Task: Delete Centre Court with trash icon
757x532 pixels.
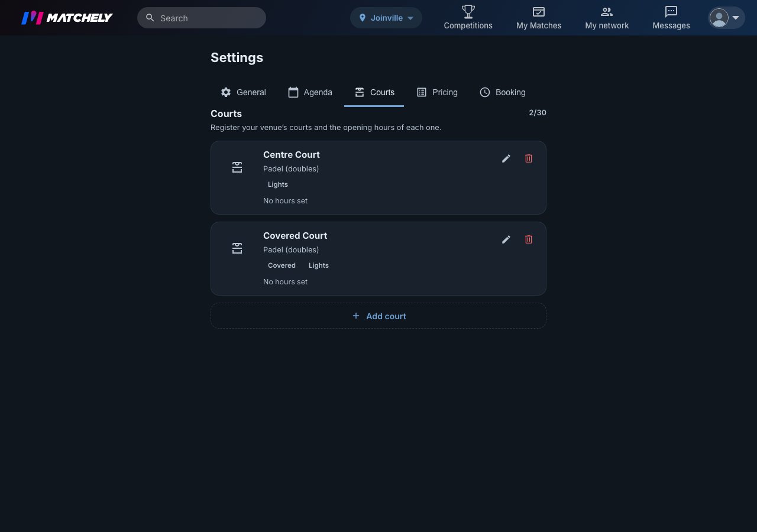Action: coord(529,158)
